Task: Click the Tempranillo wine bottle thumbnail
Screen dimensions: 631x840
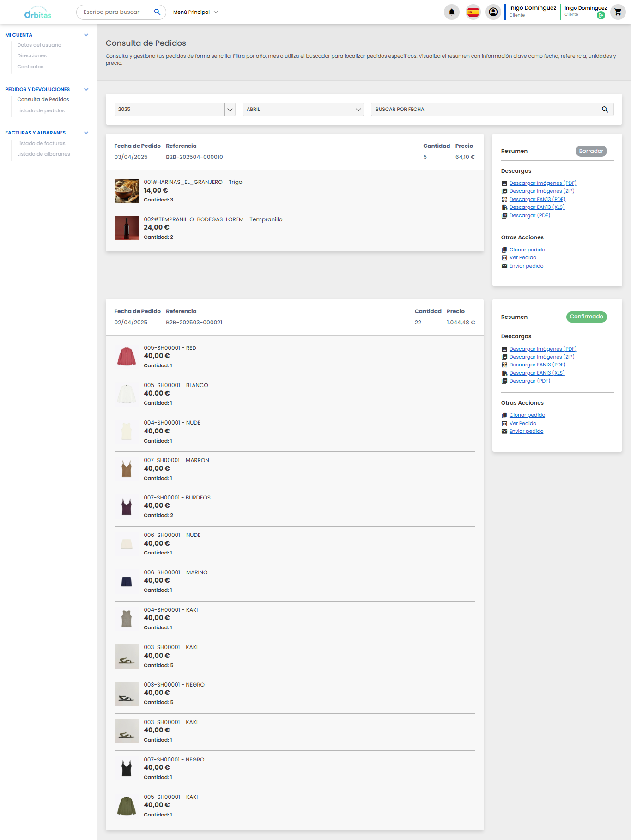Action: pos(126,228)
